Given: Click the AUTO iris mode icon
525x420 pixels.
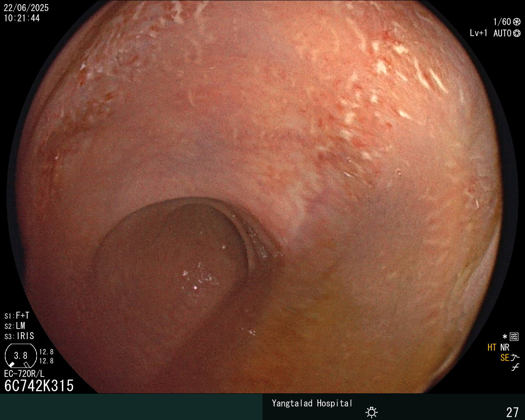Looking at the screenshot, I should click(517, 34).
